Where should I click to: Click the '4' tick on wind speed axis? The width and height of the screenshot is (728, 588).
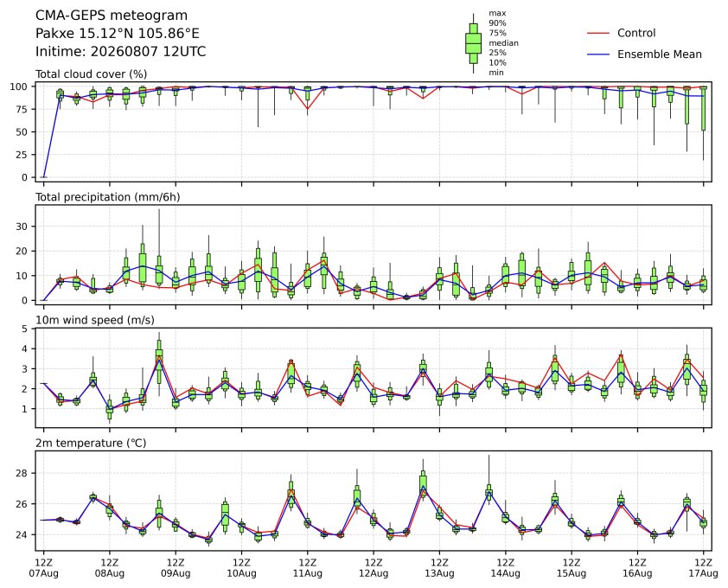(x=25, y=348)
